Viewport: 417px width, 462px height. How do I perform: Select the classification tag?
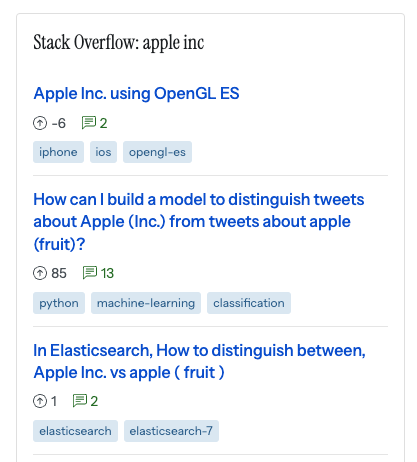point(249,303)
